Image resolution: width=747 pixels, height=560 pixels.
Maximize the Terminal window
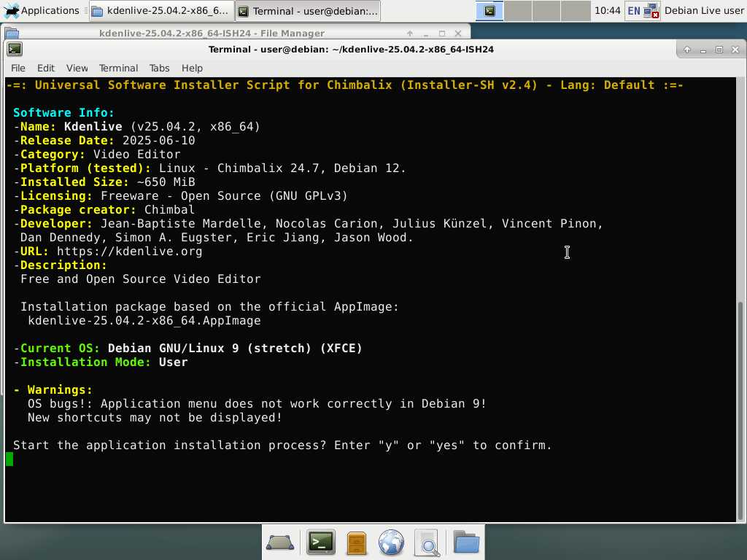click(x=719, y=50)
